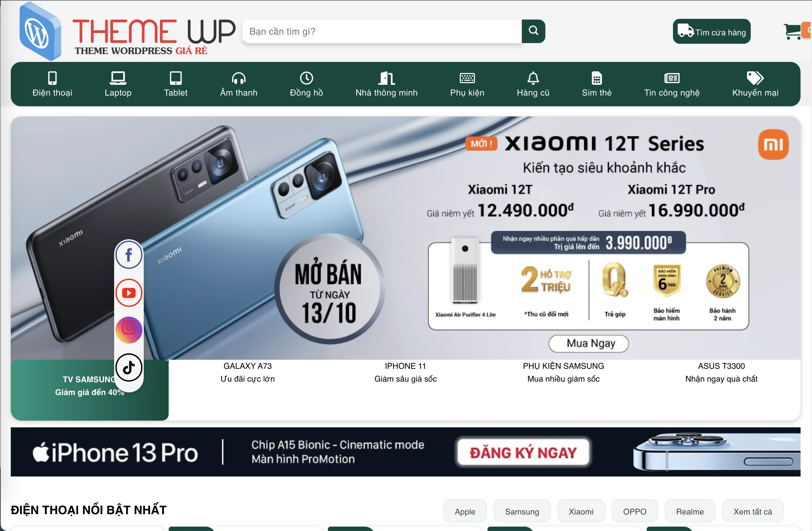Viewport: 812px width, 531px height.
Task: Open the Điện thoại menu item
Action: tap(52, 84)
